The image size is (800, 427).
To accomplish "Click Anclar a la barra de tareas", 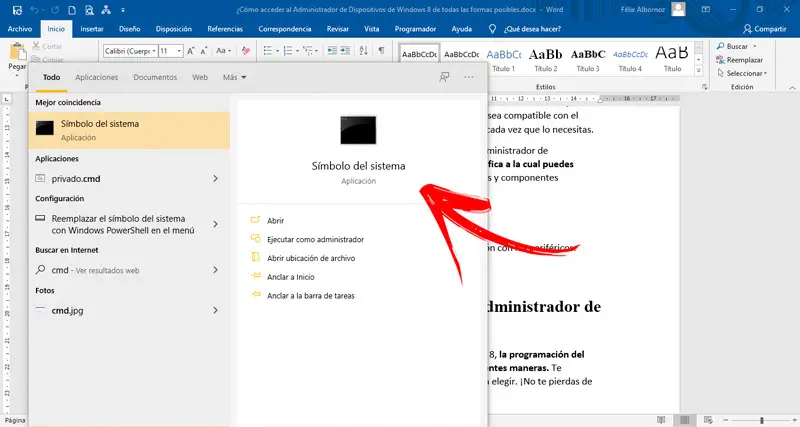I will (303, 296).
